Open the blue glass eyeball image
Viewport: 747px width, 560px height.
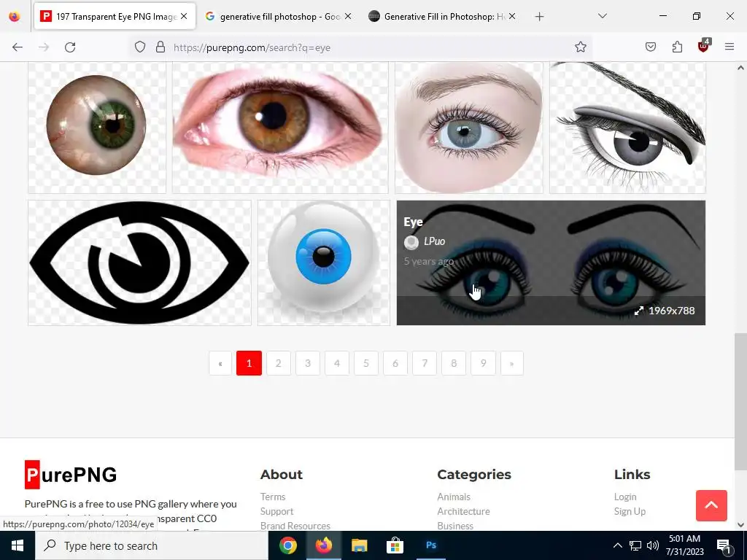tap(324, 262)
